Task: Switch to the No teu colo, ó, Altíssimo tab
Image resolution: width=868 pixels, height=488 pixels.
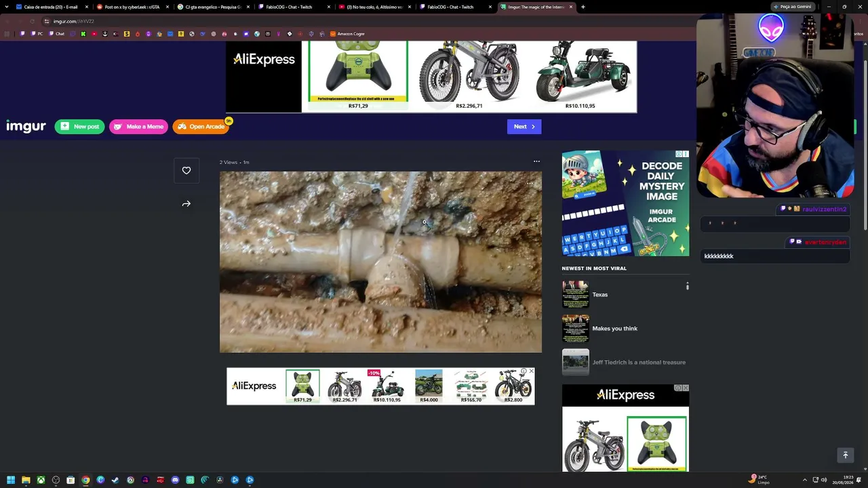Action: coord(374,7)
